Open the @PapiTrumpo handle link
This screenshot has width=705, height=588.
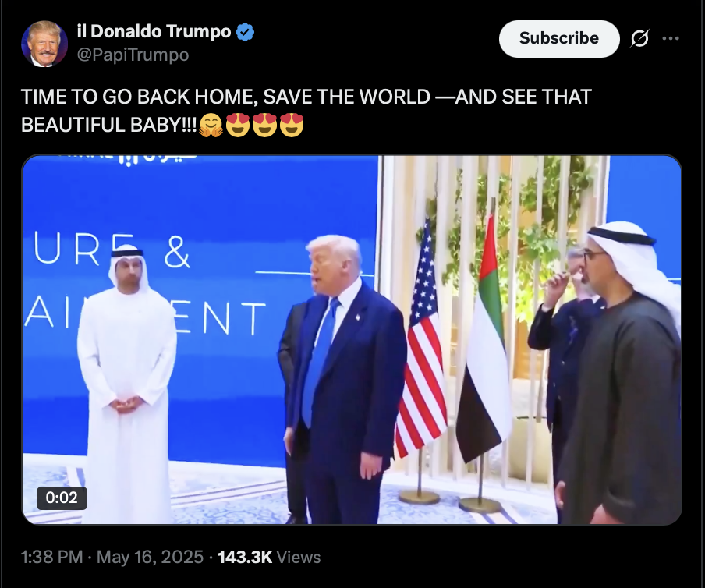pos(133,55)
